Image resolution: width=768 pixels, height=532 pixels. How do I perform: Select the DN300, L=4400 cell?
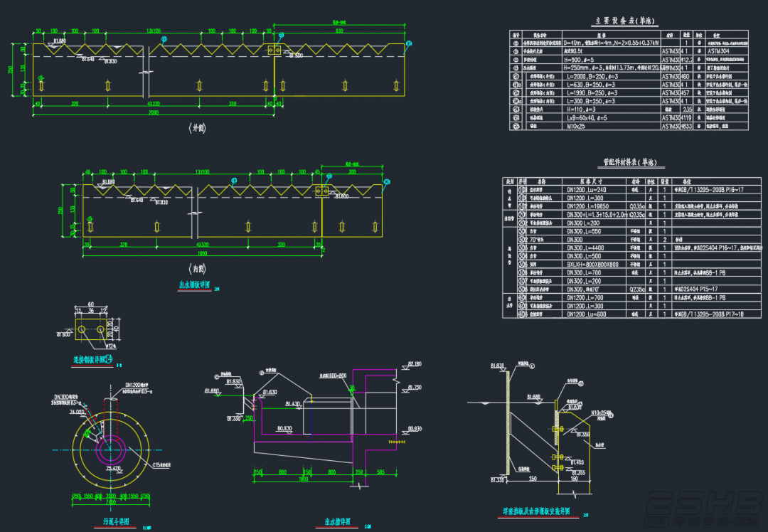(585, 248)
